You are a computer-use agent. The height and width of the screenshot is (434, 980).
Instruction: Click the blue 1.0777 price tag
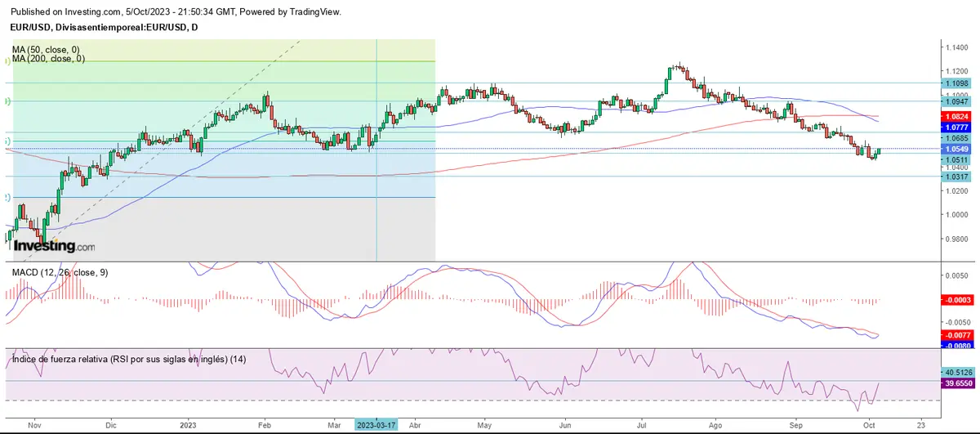955,128
